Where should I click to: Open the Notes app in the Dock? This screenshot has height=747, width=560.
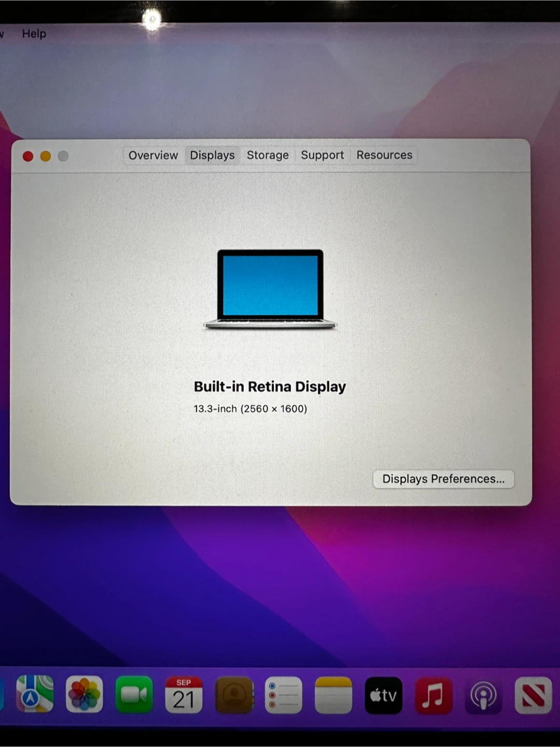click(x=333, y=694)
